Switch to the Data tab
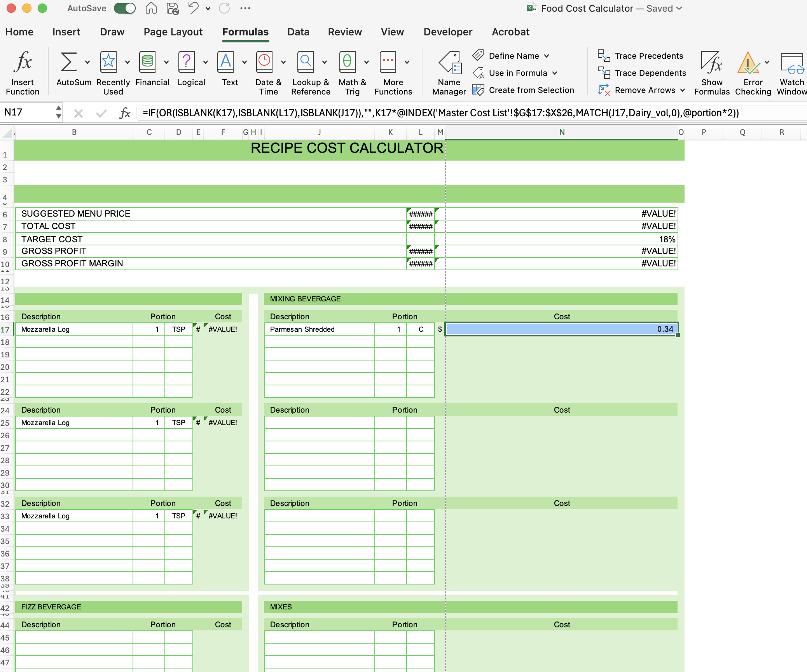Image resolution: width=807 pixels, height=672 pixels. coord(298,32)
